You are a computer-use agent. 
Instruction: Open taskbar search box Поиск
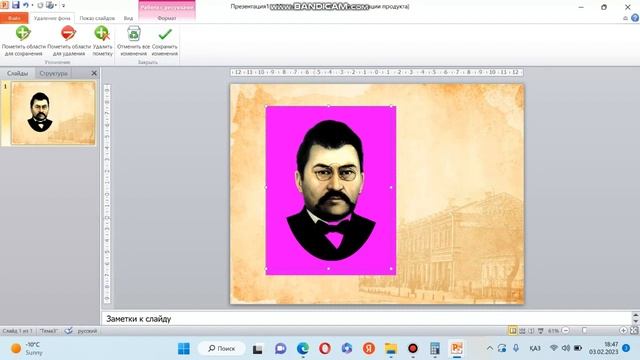pyautogui.click(x=222, y=349)
